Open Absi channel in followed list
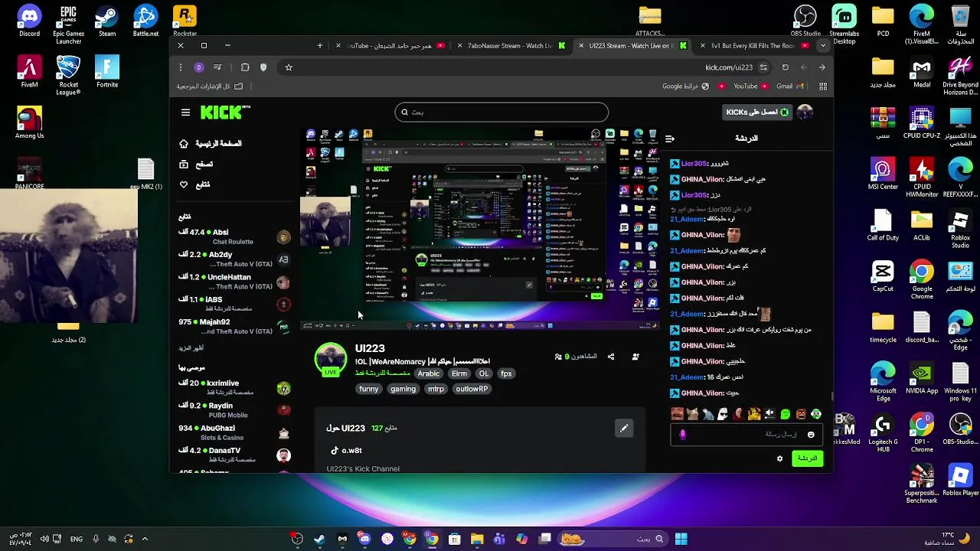Image resolution: width=980 pixels, height=551 pixels. [x=234, y=236]
